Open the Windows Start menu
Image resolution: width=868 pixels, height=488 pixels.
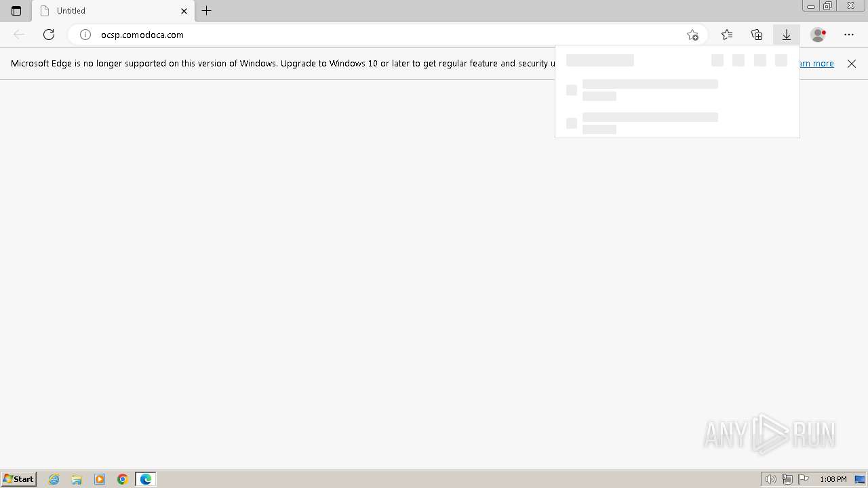[19, 479]
